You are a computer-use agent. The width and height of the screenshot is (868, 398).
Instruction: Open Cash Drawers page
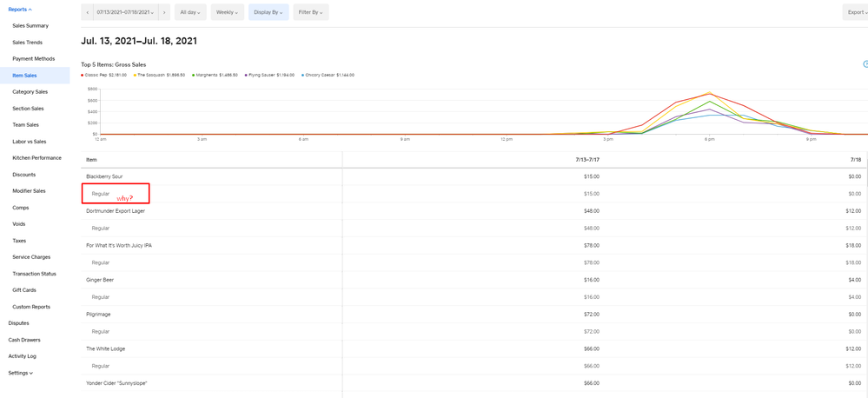(24, 340)
